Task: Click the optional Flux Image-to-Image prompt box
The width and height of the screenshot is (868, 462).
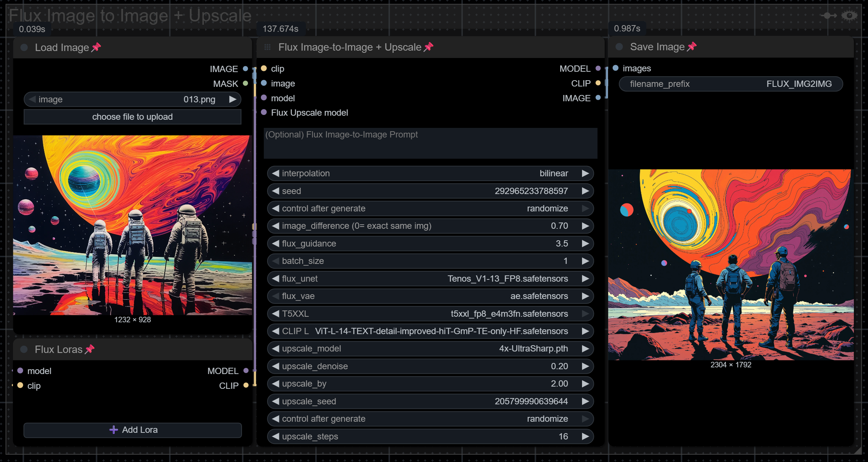Action: click(x=430, y=143)
